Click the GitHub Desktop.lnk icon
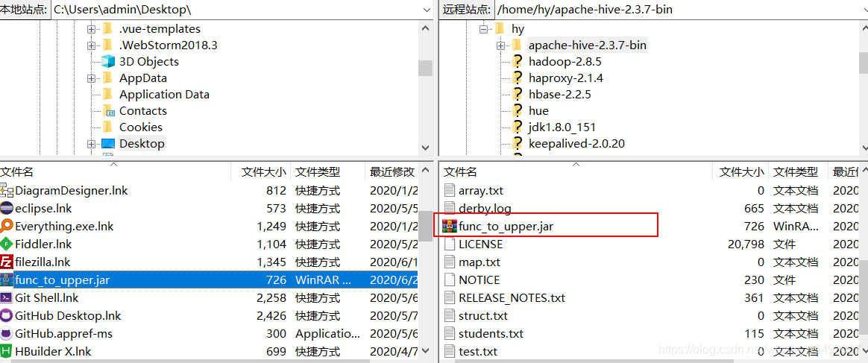 point(7,316)
